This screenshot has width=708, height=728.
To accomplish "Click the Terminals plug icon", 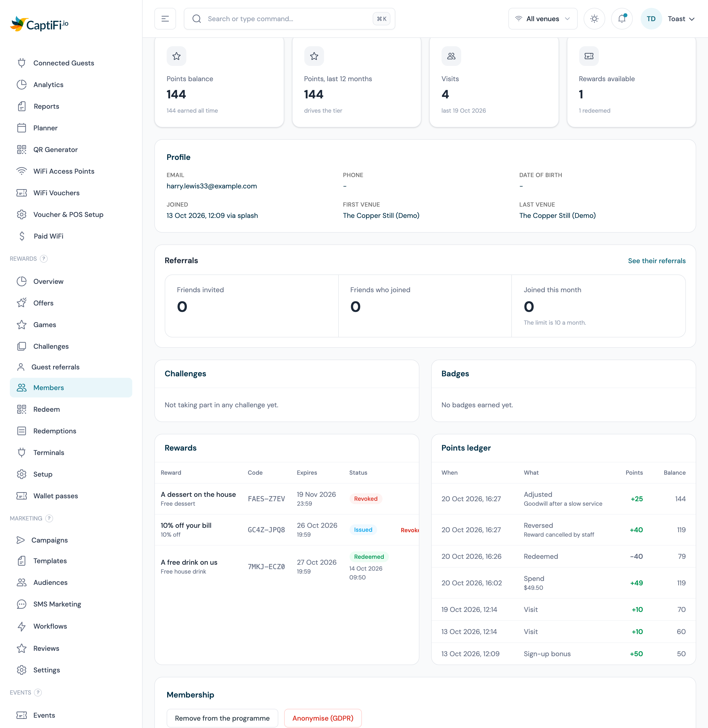I will (22, 452).
